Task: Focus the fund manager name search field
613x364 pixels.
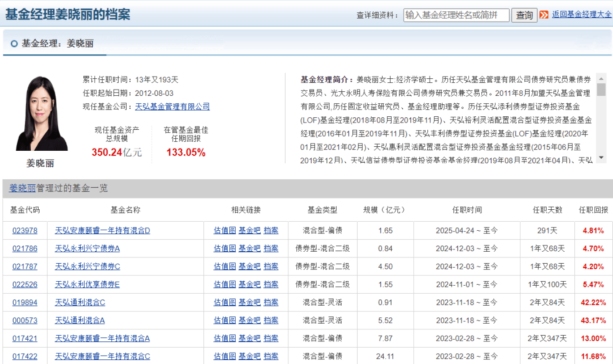Action: click(456, 15)
